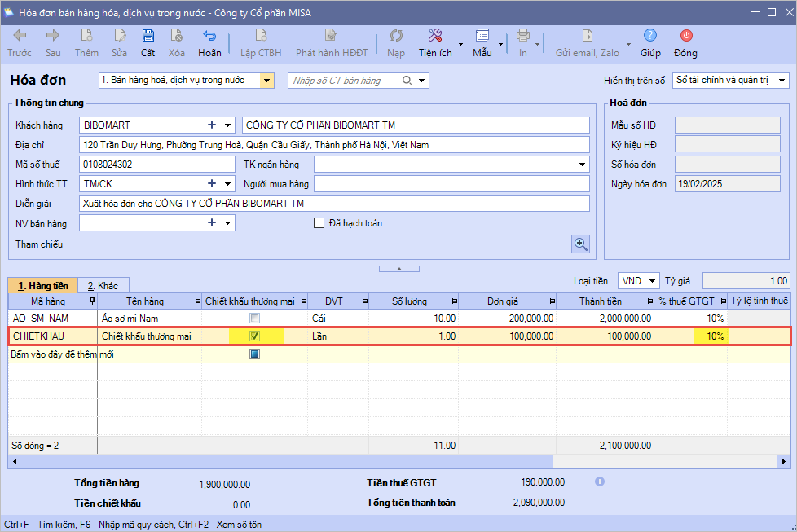Close the form with Đóng icon
797x532 pixels.
click(x=686, y=36)
